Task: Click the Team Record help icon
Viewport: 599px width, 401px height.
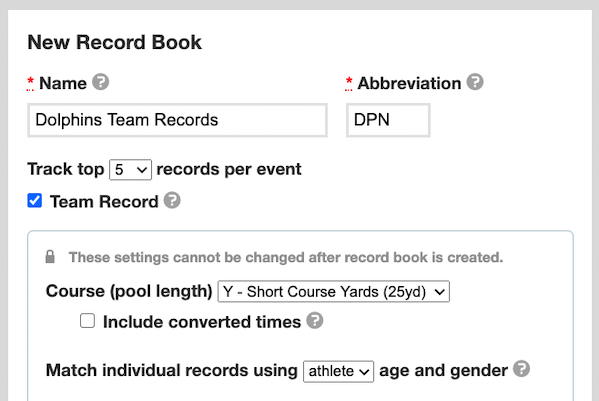Action: coord(172,200)
